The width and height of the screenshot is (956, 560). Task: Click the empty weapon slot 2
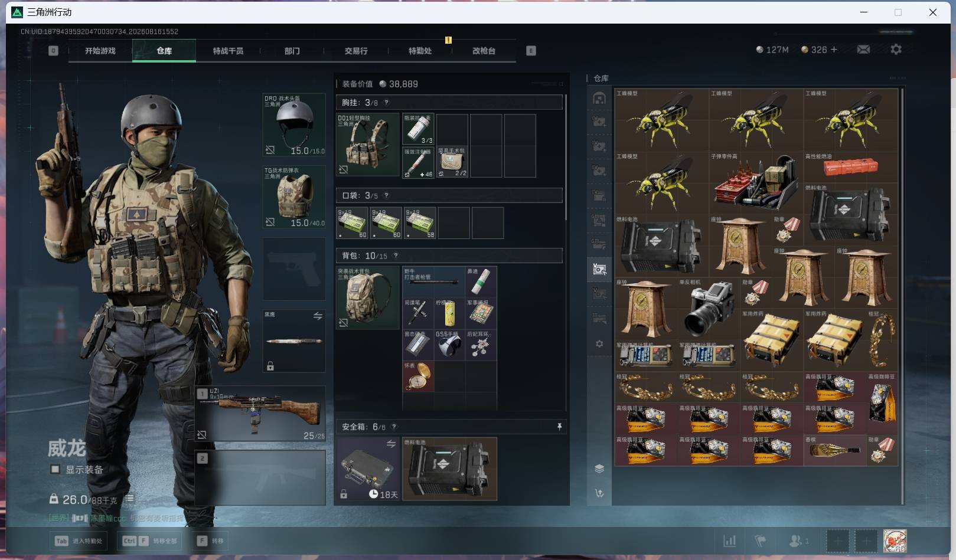260,478
